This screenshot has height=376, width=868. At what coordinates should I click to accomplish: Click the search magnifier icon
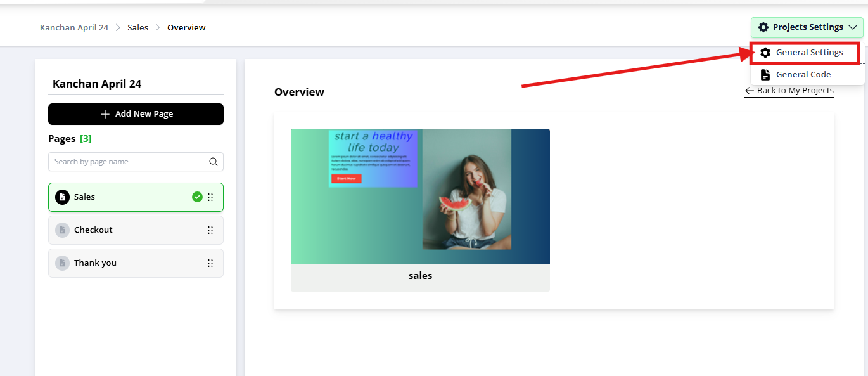(214, 162)
